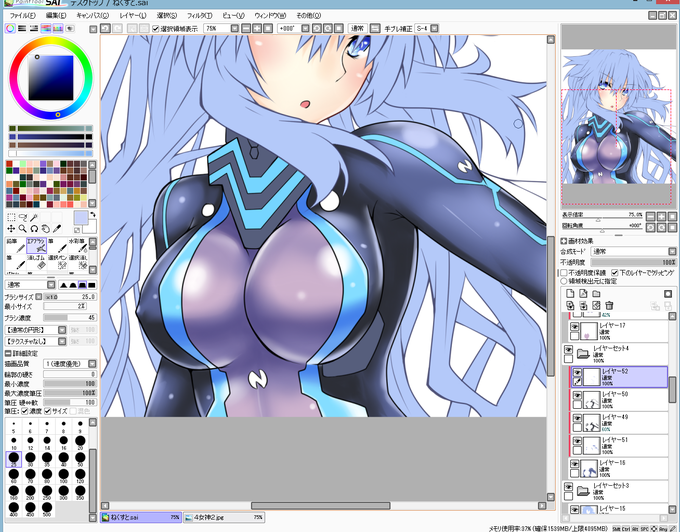Collapse the 詳細設定 section
680x532 pixels.
click(x=8, y=353)
